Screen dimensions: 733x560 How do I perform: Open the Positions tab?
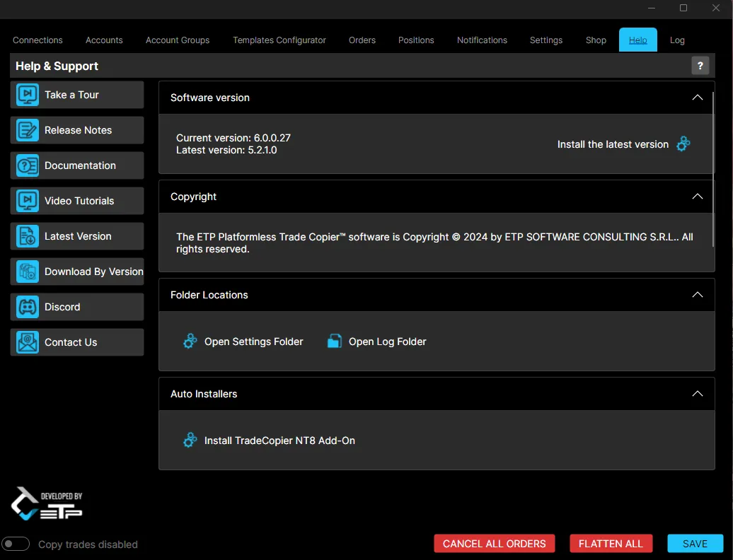pos(416,40)
